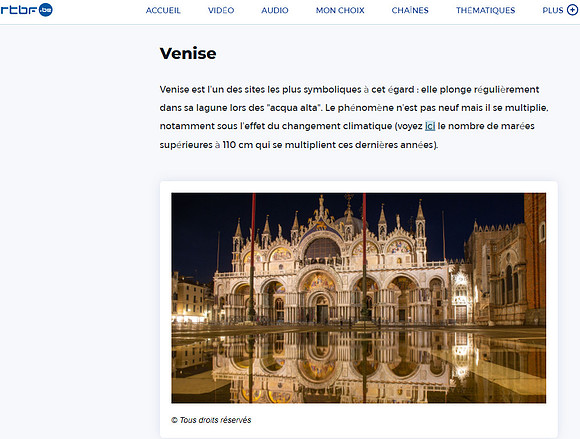Open the THÉMATIQUES menu item

point(485,10)
